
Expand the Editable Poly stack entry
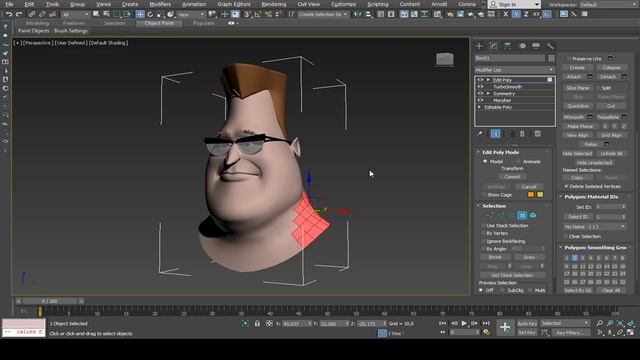pyautogui.click(x=480, y=107)
